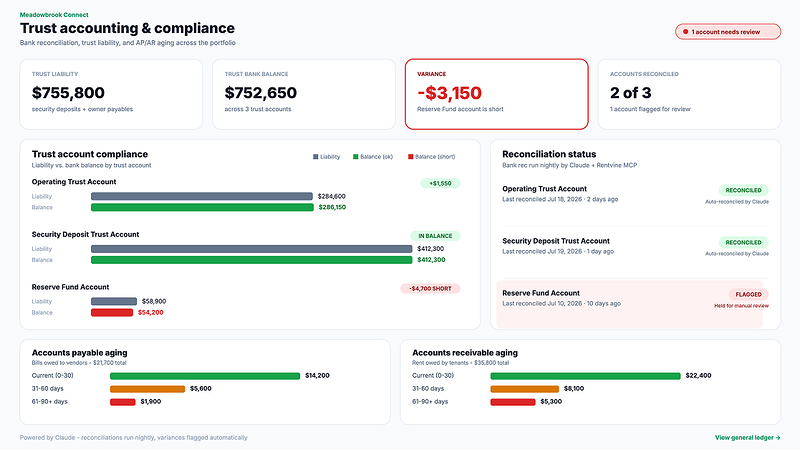Click the '1 account needs review' badge
This screenshot has height=450, width=800.
[x=728, y=32]
